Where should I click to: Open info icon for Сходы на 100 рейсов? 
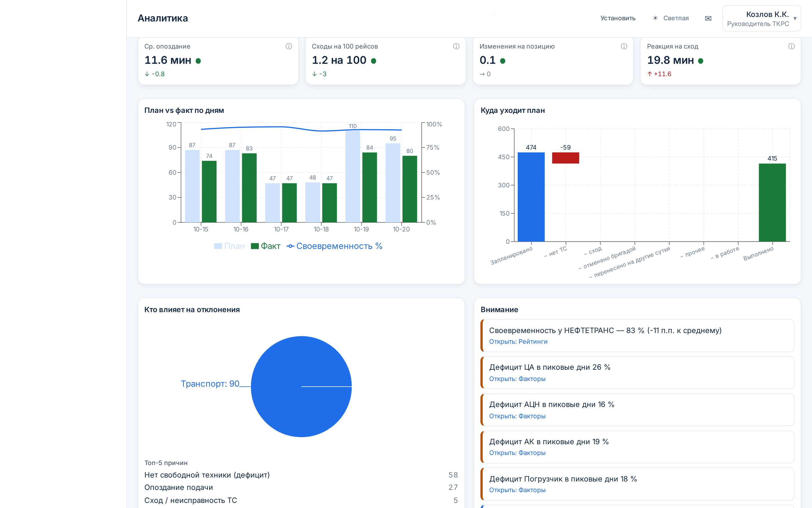pos(456,46)
